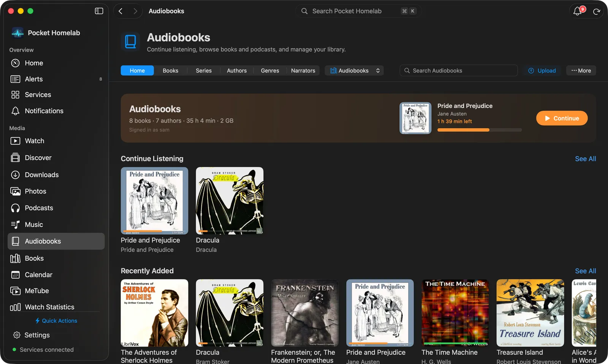Open the More options menu
Screen dimensions: 608x364
coord(581,71)
